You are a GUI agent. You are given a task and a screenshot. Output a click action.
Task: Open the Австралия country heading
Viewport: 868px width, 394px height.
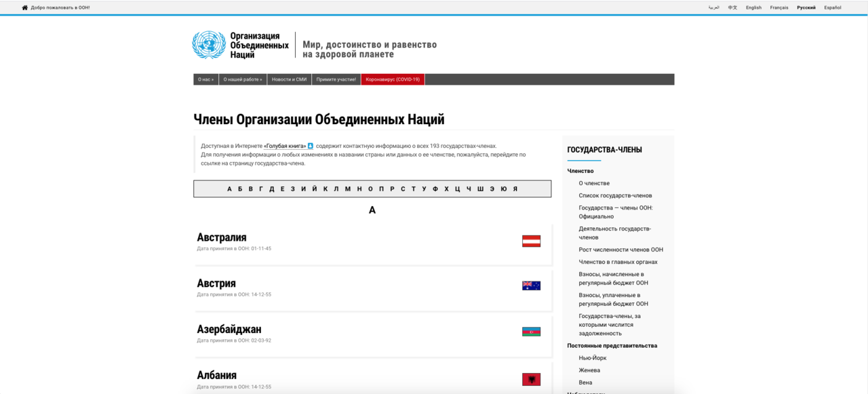click(222, 237)
